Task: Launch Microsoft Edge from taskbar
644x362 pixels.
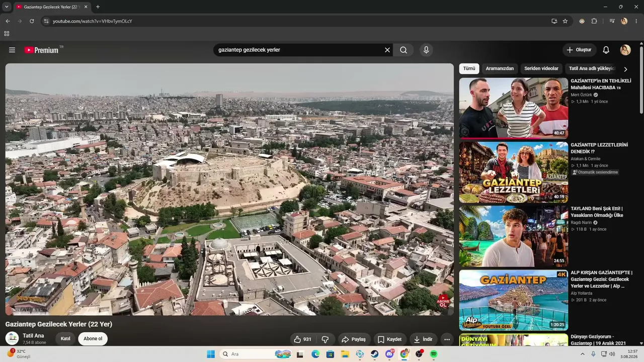Action: pos(315,354)
